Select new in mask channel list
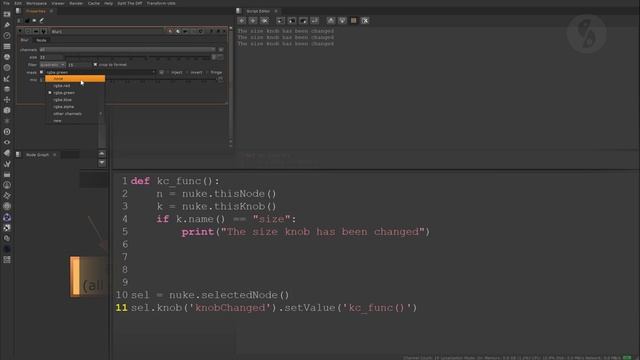 75,121
